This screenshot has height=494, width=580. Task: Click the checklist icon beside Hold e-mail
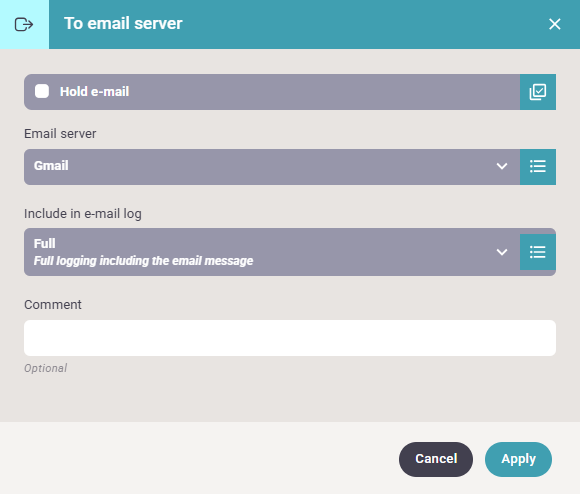[537, 92]
